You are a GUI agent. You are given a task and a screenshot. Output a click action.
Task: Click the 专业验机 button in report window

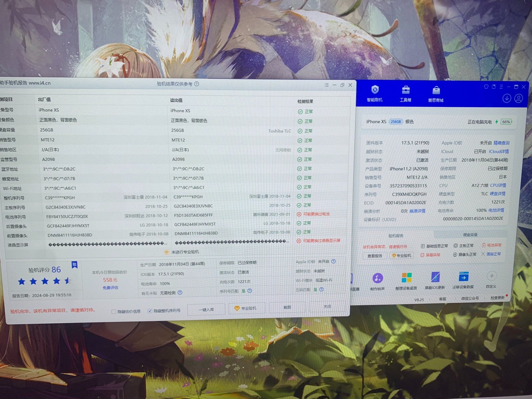(x=247, y=308)
